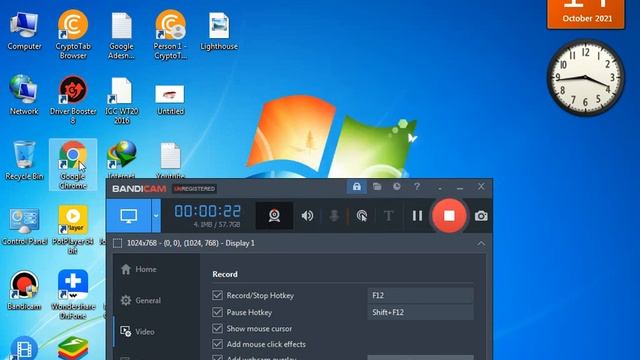
Task: Toggle Add mouse click effects checkbox
Action: [217, 344]
